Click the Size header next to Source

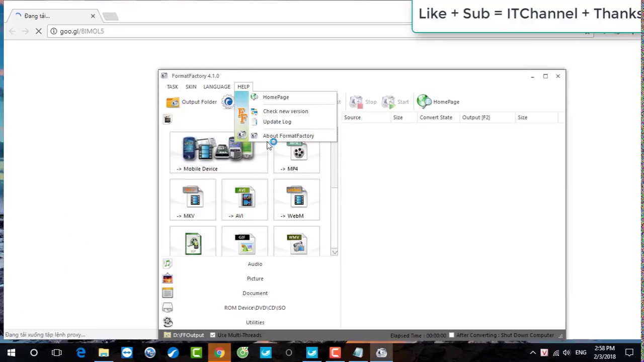click(404, 118)
